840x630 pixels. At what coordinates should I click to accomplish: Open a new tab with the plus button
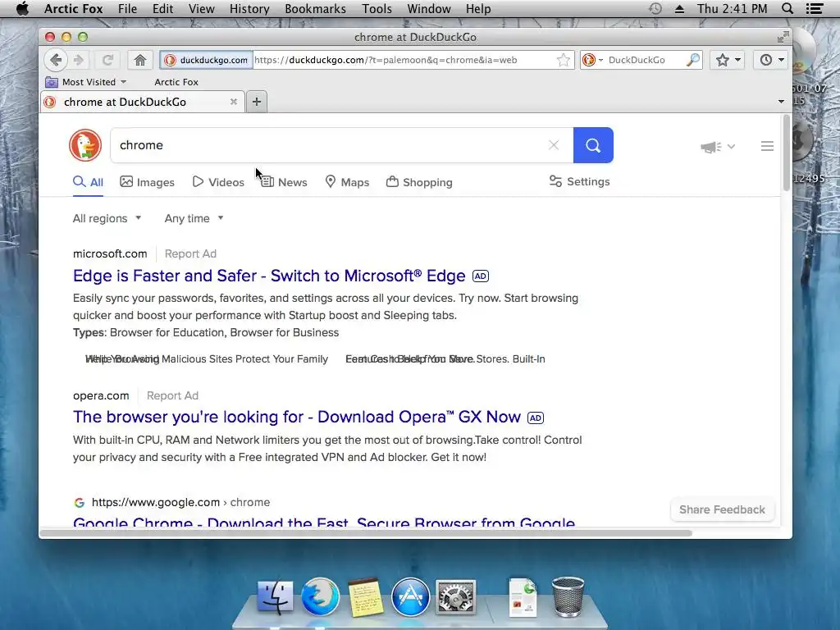(x=257, y=101)
